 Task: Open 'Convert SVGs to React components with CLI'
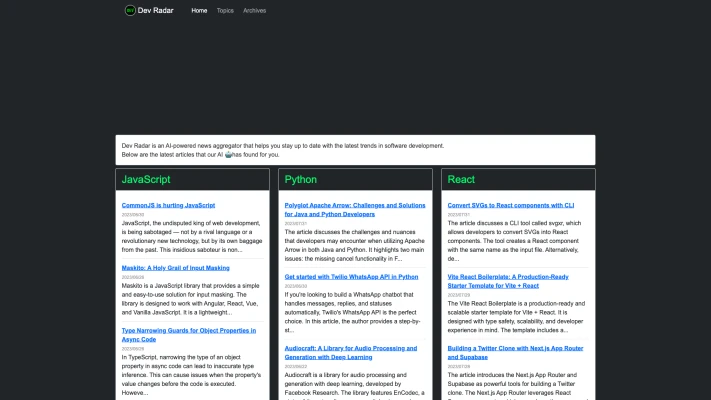511,205
